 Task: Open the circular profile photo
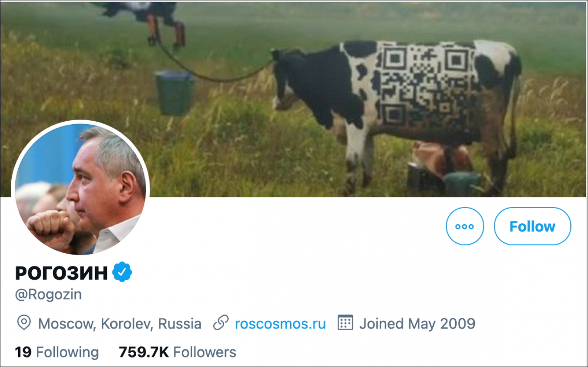(81, 189)
